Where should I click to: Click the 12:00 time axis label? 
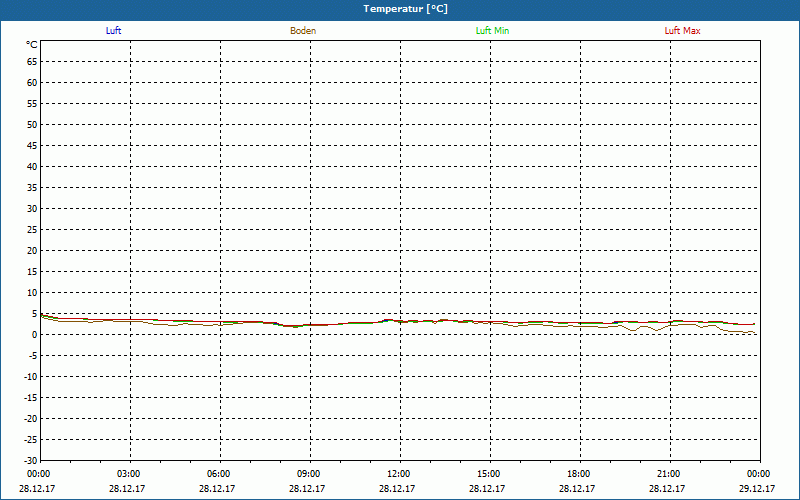pyautogui.click(x=398, y=474)
